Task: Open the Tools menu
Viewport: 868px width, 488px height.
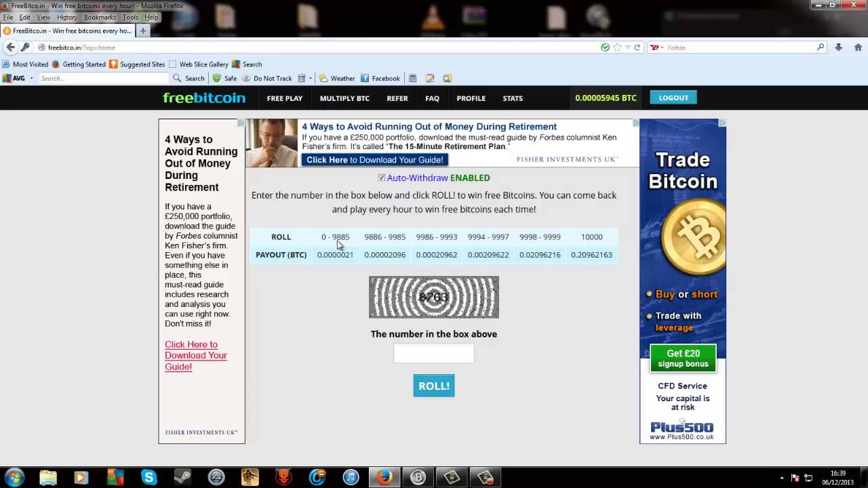Action: [130, 17]
